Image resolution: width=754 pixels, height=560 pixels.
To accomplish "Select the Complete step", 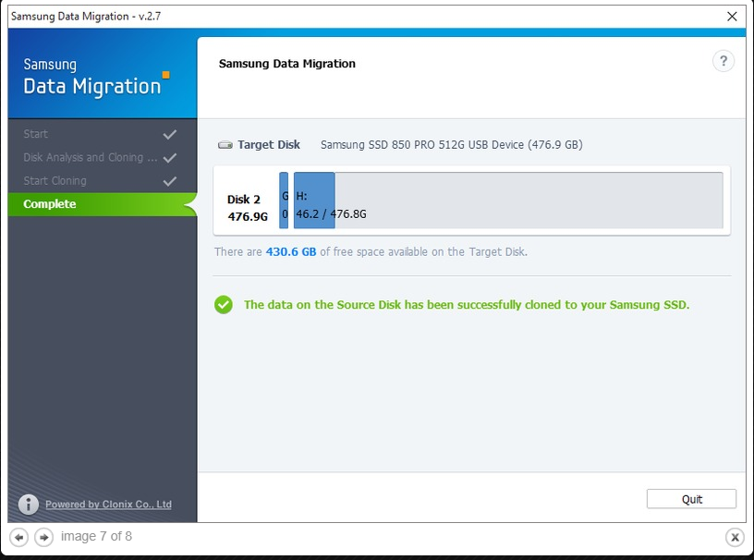I will coord(103,204).
